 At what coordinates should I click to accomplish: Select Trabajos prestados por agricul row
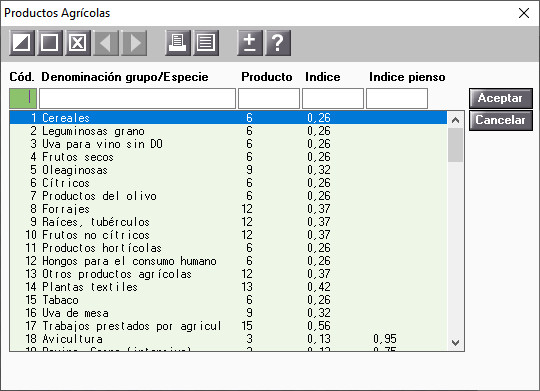228,326
